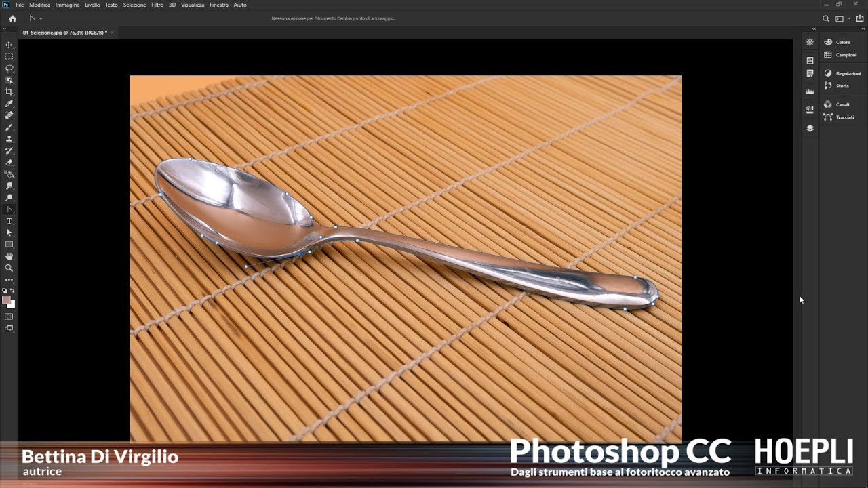Close the 01_Selezione.jpg document tab
The width and height of the screenshot is (868, 488).
pyautogui.click(x=113, y=32)
